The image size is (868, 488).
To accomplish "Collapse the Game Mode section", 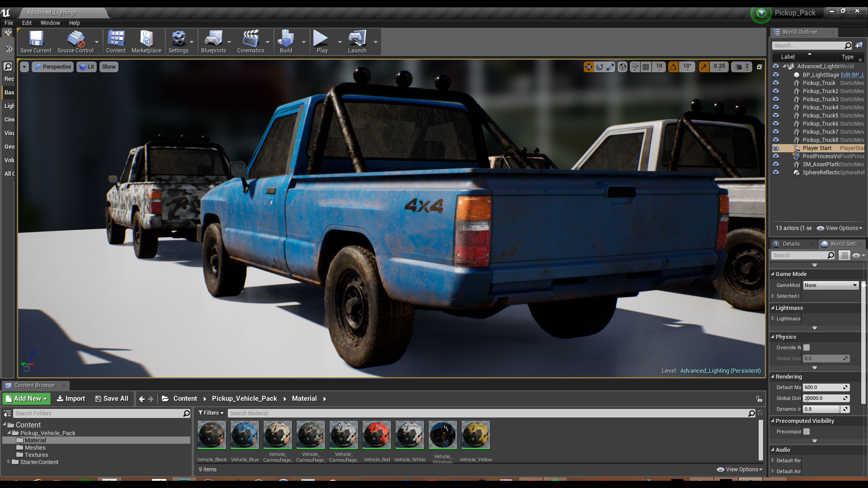I will point(773,274).
